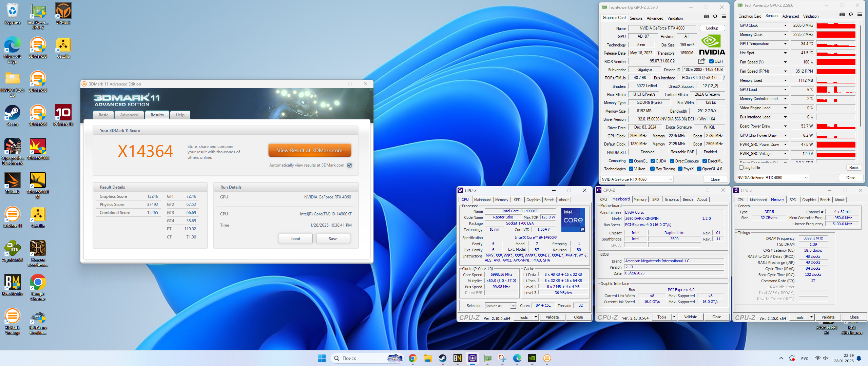The height and width of the screenshot is (366, 868).
Task: Open the 3DMark05 desktop icon
Action: [38, 81]
